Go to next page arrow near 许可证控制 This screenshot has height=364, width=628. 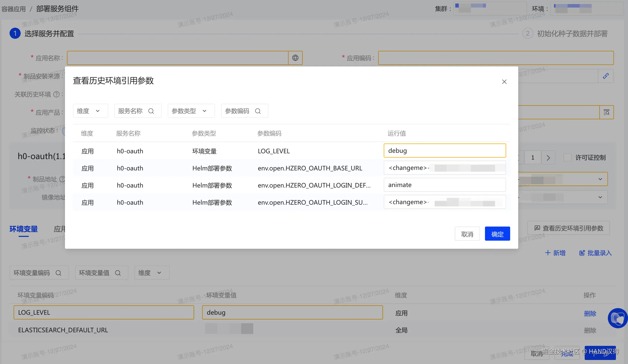pos(548,158)
